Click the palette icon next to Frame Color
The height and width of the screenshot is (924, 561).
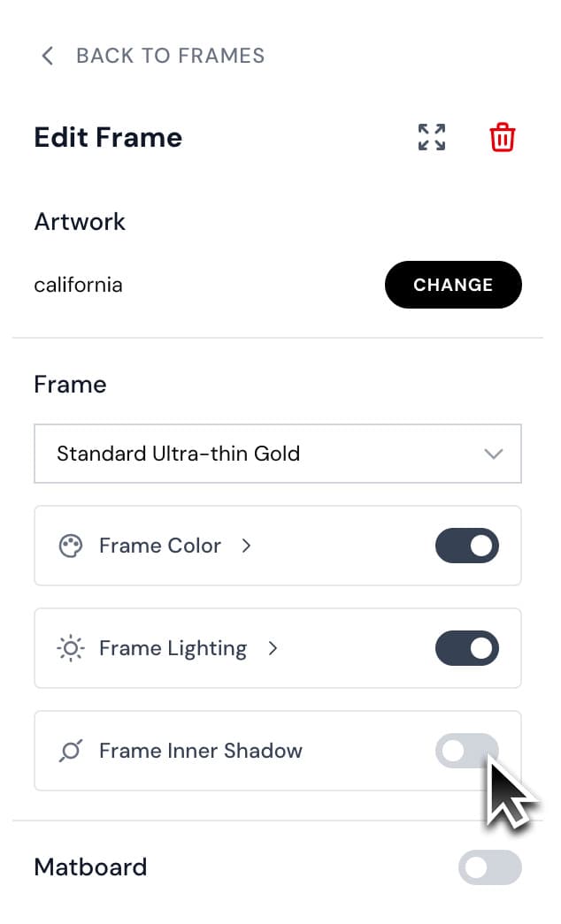pos(70,546)
